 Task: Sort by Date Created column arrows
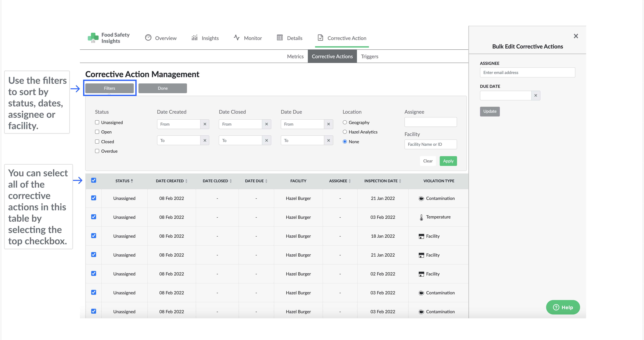186,181
